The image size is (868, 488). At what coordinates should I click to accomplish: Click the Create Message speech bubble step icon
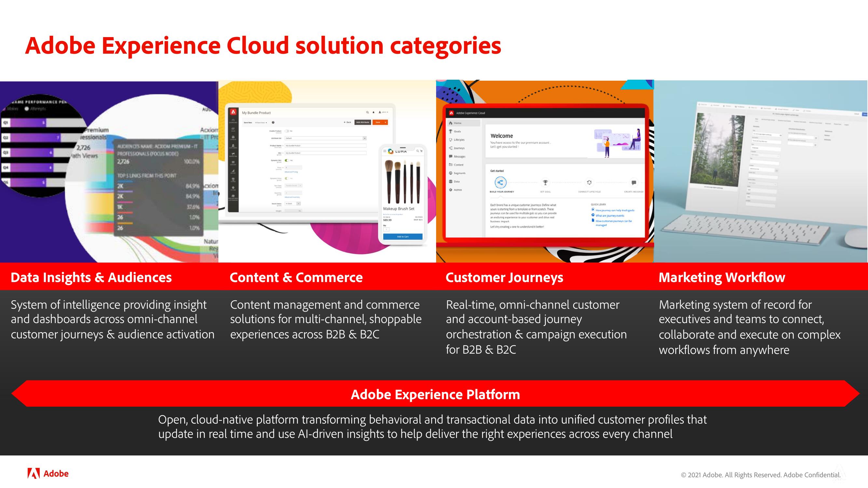tap(634, 183)
